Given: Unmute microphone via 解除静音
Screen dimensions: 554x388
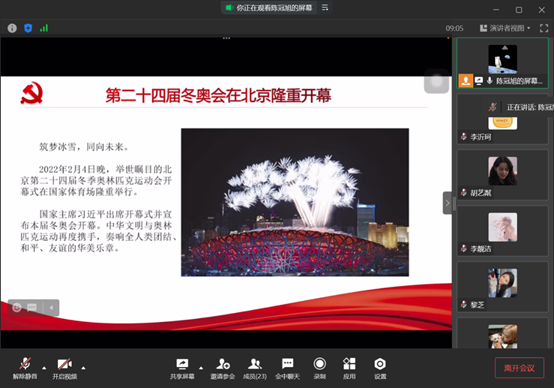Looking at the screenshot, I should pos(25,369).
